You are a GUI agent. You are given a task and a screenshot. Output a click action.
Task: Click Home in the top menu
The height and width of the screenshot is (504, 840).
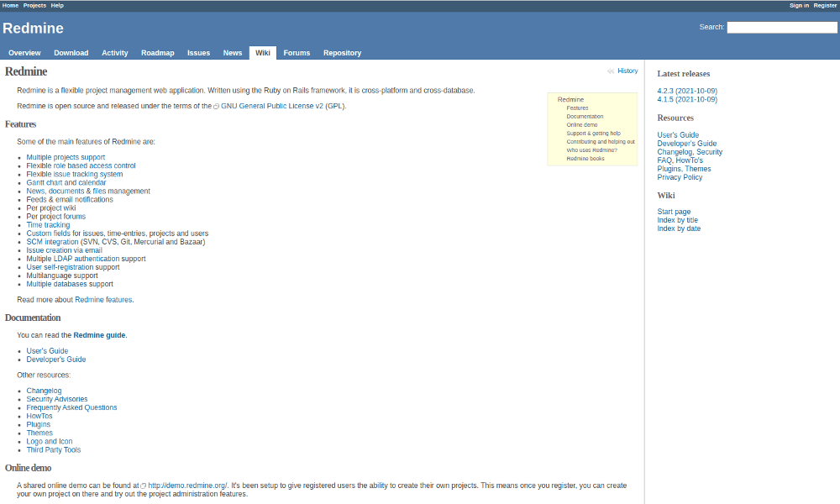click(10, 5)
